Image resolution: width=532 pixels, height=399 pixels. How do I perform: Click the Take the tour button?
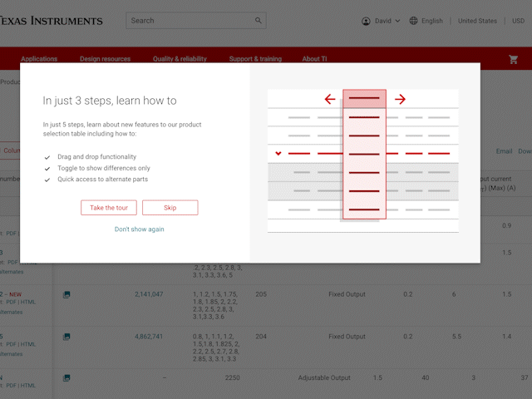[x=109, y=208]
